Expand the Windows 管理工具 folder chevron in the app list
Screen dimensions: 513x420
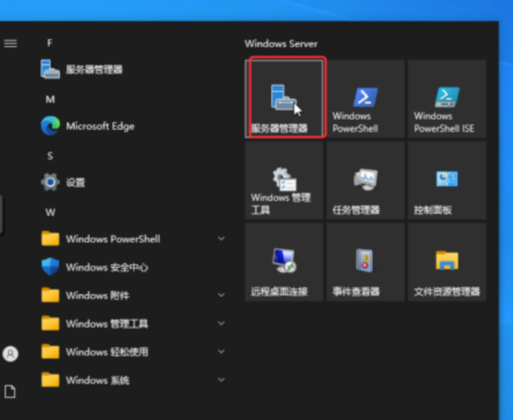point(221,323)
